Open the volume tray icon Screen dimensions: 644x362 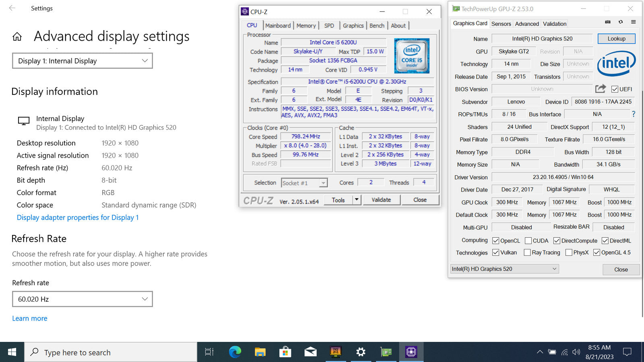576,352
